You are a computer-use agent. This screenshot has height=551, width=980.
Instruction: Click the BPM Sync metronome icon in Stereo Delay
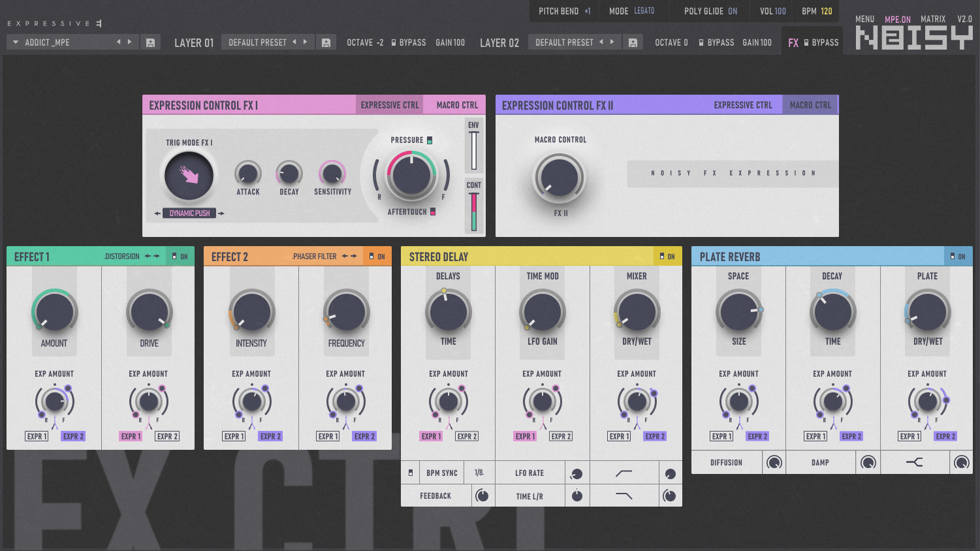tap(411, 472)
